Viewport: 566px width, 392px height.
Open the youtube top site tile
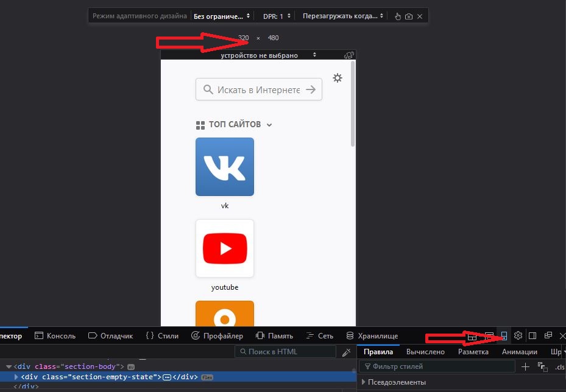(x=225, y=248)
